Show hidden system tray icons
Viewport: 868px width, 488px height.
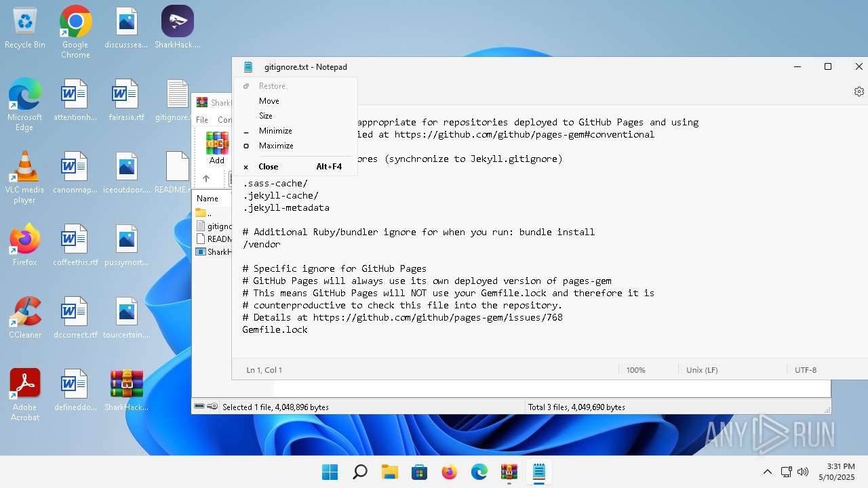(768, 472)
